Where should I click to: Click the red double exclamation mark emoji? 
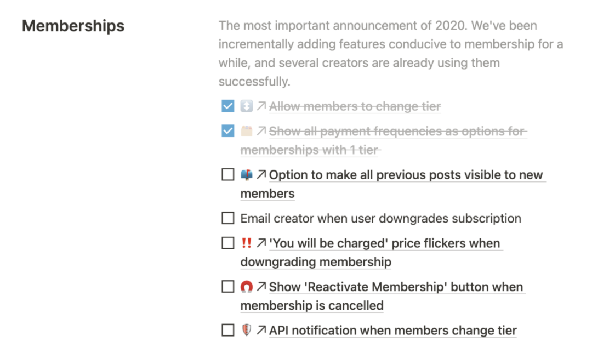click(246, 243)
